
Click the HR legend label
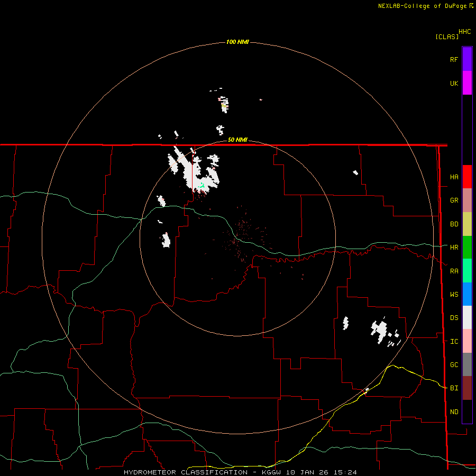tap(454, 248)
